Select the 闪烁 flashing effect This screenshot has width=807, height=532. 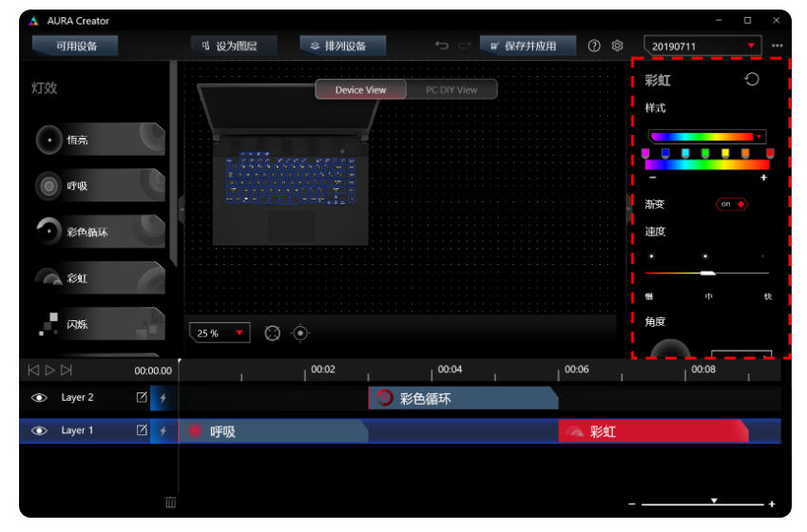pos(99,324)
